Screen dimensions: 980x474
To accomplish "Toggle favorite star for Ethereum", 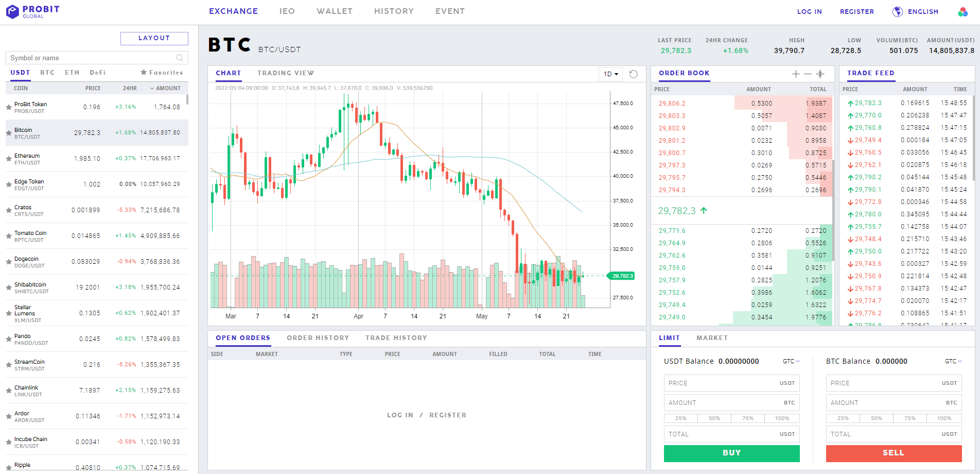I will click(9, 159).
